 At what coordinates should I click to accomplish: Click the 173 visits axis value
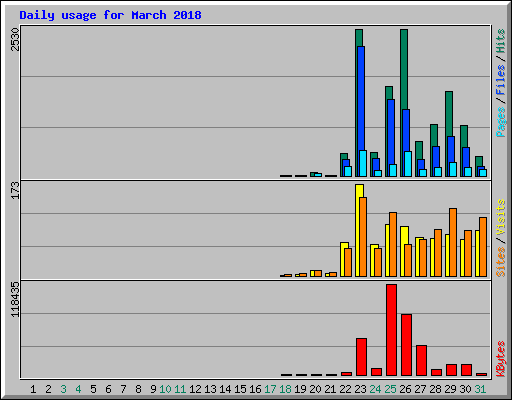point(15,190)
